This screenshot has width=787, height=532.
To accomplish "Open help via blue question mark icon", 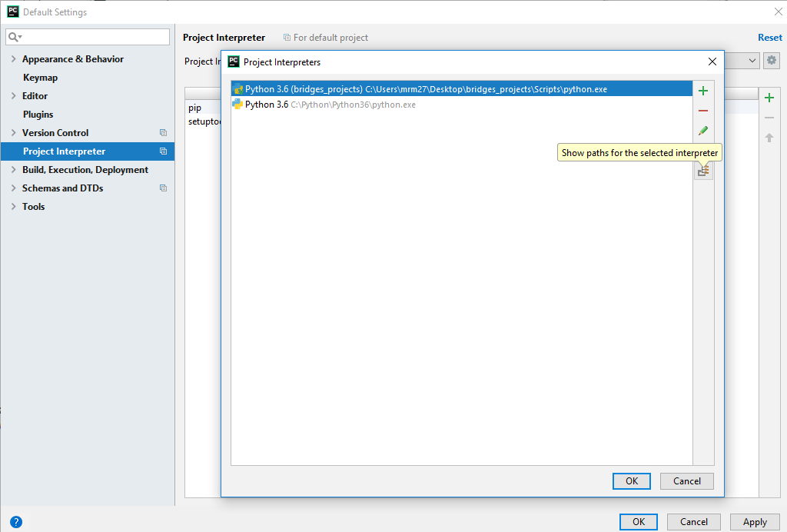I will tap(16, 522).
